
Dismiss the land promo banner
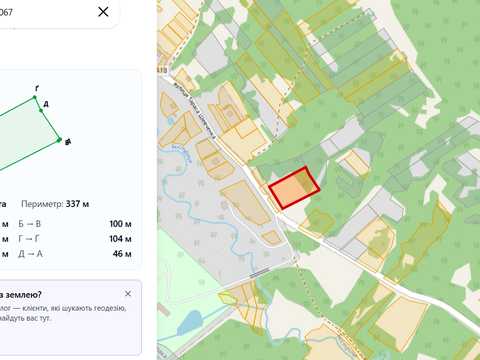pyautogui.click(x=128, y=294)
